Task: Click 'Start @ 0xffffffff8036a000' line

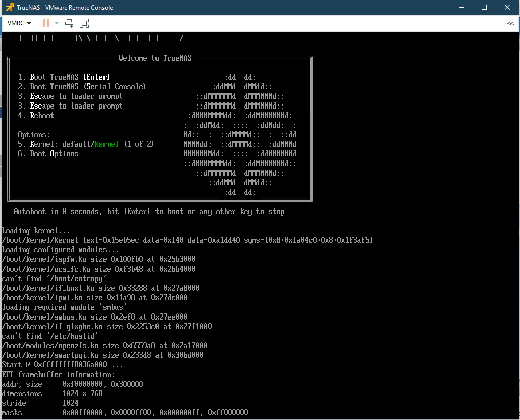Action: (62, 365)
